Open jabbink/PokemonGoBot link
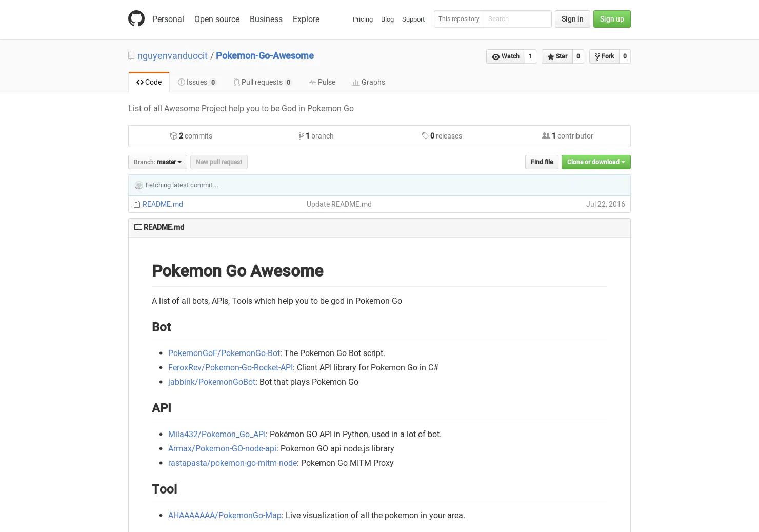This screenshot has height=532, width=759. coord(212,382)
